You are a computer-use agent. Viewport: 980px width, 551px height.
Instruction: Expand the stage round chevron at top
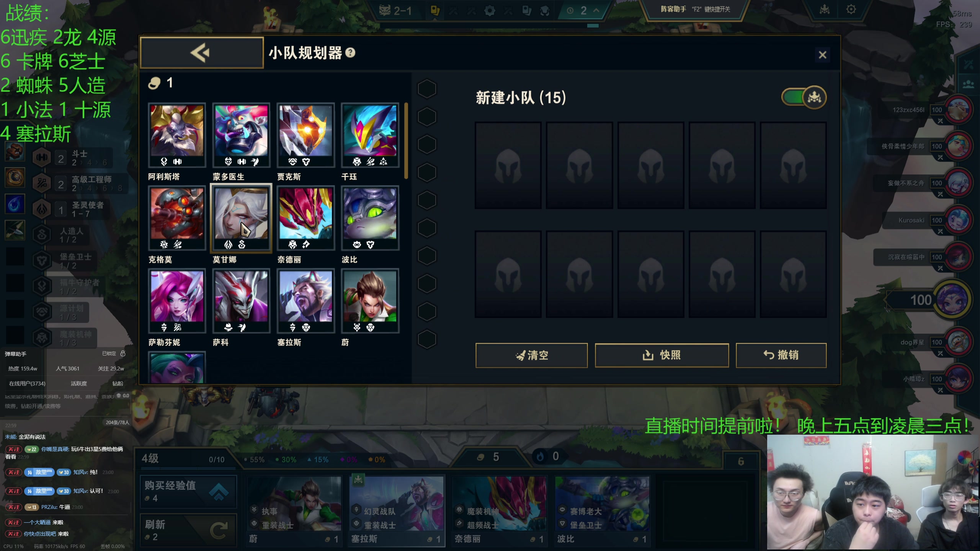(596, 10)
